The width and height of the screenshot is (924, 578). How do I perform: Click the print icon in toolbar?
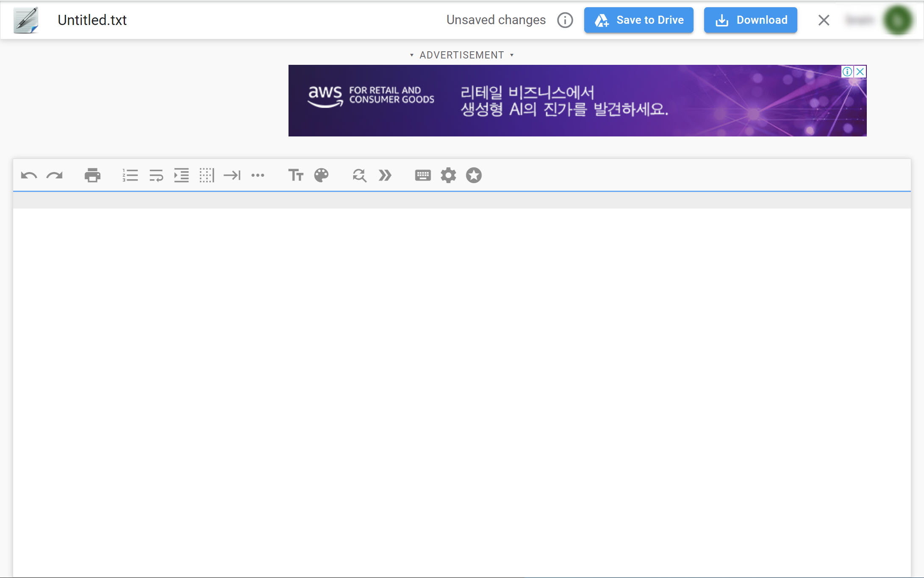pyautogui.click(x=92, y=175)
